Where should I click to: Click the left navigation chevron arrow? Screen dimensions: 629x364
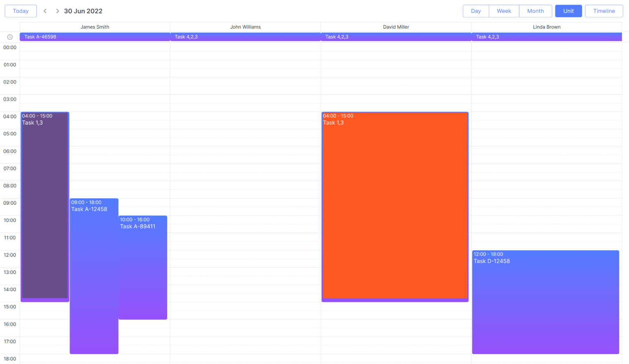45,11
